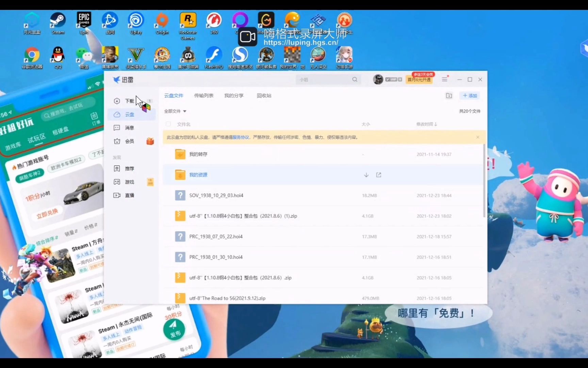The width and height of the screenshot is (588, 368).
Task: Share the 我的资源 folder via share icon
Action: (378, 175)
